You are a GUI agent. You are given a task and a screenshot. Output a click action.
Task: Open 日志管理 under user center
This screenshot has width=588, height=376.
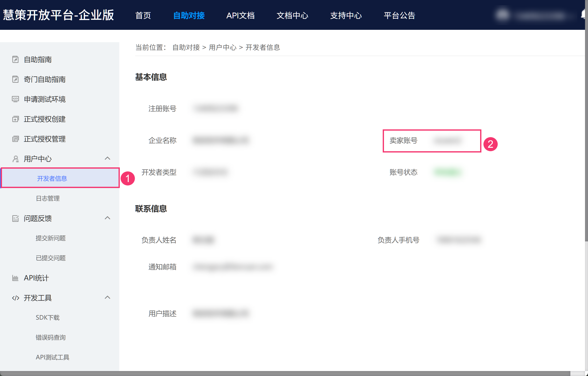coord(48,198)
